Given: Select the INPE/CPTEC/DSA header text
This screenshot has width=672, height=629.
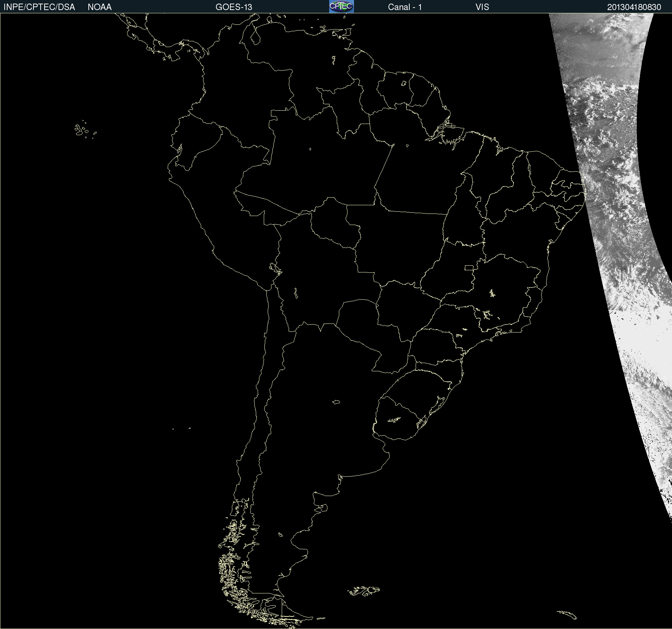Looking at the screenshot, I should pyautogui.click(x=39, y=7).
